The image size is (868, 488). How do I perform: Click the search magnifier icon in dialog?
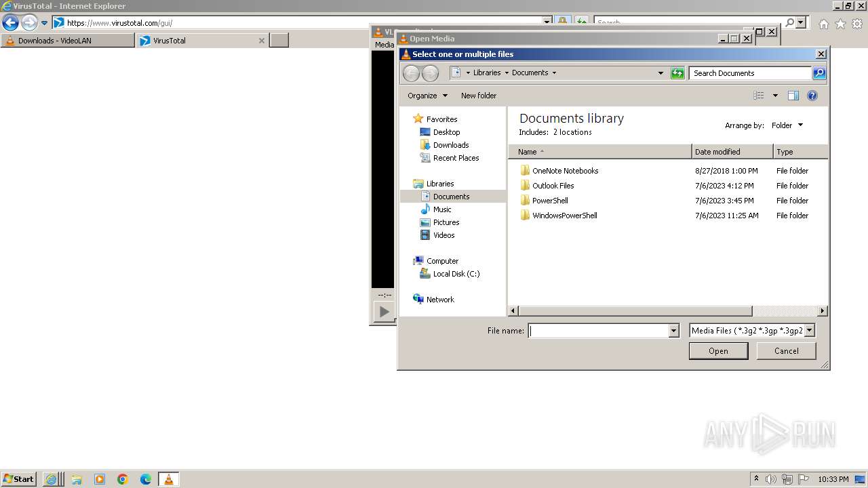click(819, 73)
